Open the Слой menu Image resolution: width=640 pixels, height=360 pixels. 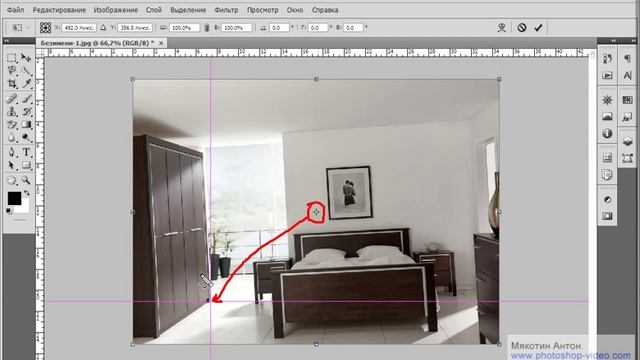154,10
